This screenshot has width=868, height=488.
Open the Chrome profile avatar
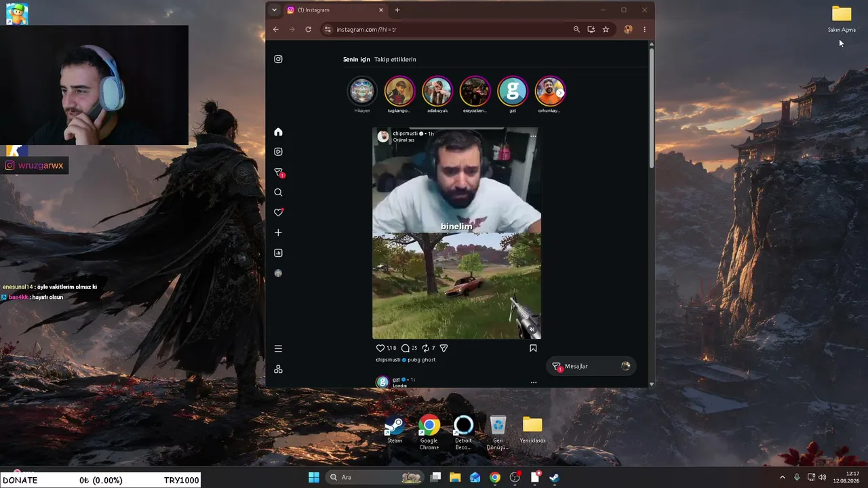tap(628, 30)
